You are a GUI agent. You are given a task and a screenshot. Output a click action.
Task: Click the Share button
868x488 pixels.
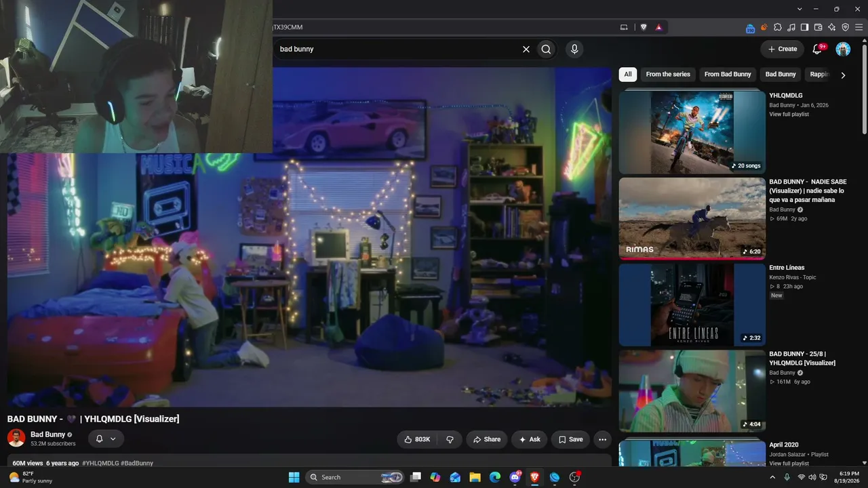[486, 439]
